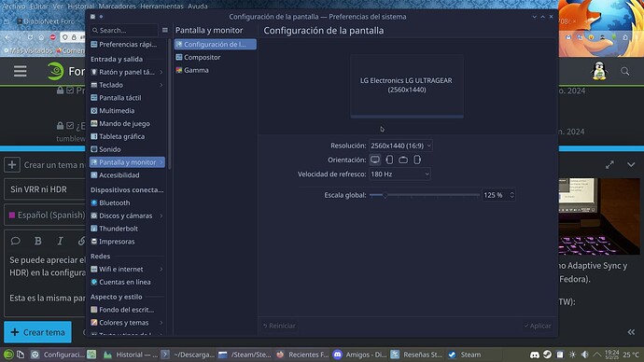
Task: Adjust the Escala global 125 % spinbox arrows
Action: 511,195
